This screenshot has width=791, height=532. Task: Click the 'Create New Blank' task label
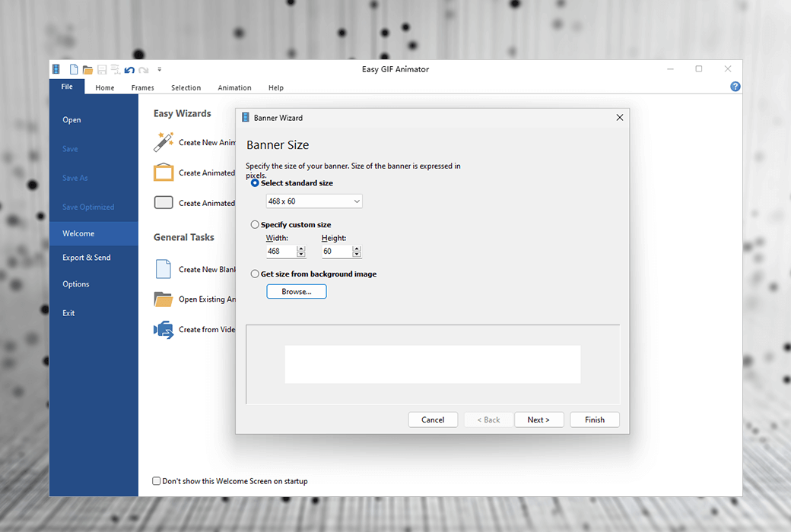click(x=207, y=269)
